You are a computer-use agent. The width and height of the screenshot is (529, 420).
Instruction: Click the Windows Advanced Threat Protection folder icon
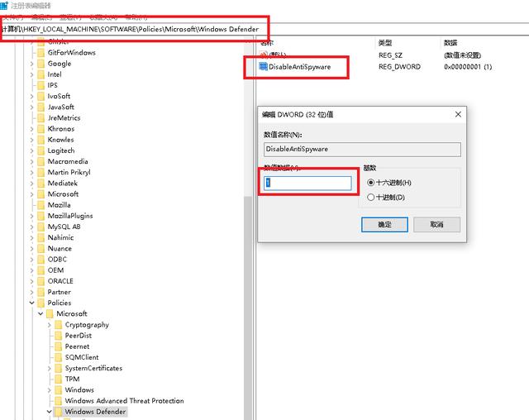(x=59, y=400)
